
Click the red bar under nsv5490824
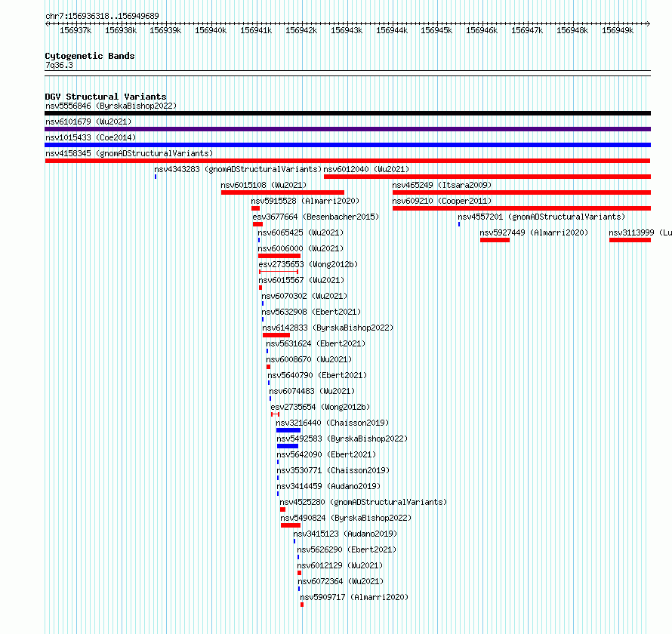pyautogui.click(x=291, y=525)
